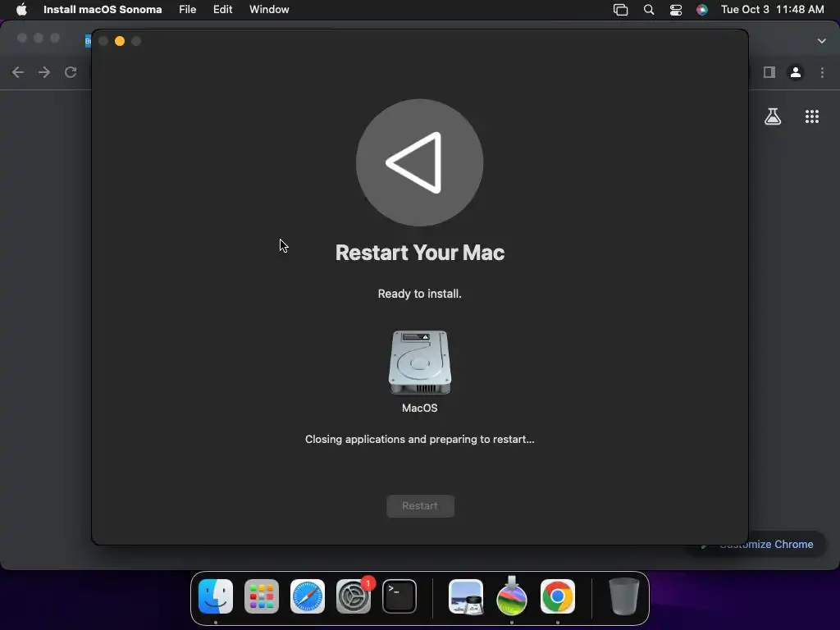Open Preview from the Dock
Screen dimensions: 840x630
point(466,596)
